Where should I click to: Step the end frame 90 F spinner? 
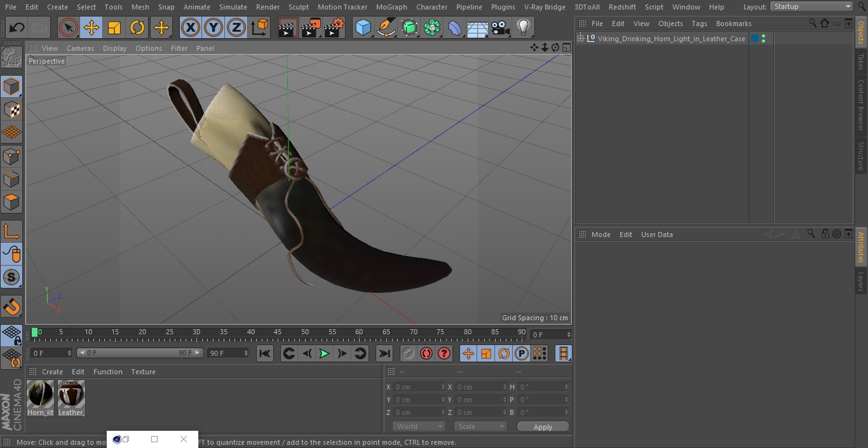[x=246, y=353]
